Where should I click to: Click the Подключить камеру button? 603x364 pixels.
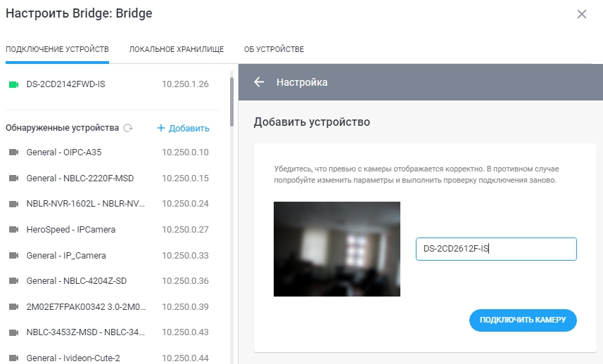523,320
